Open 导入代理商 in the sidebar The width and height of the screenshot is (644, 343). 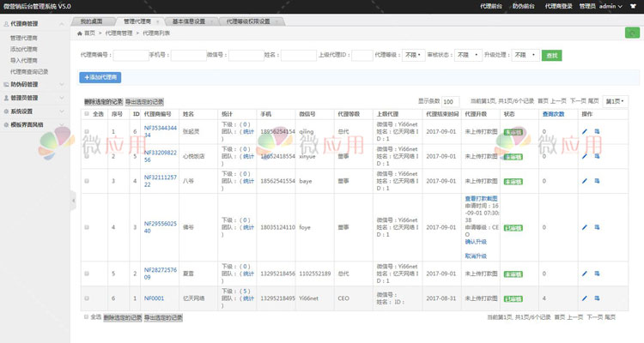point(24,60)
